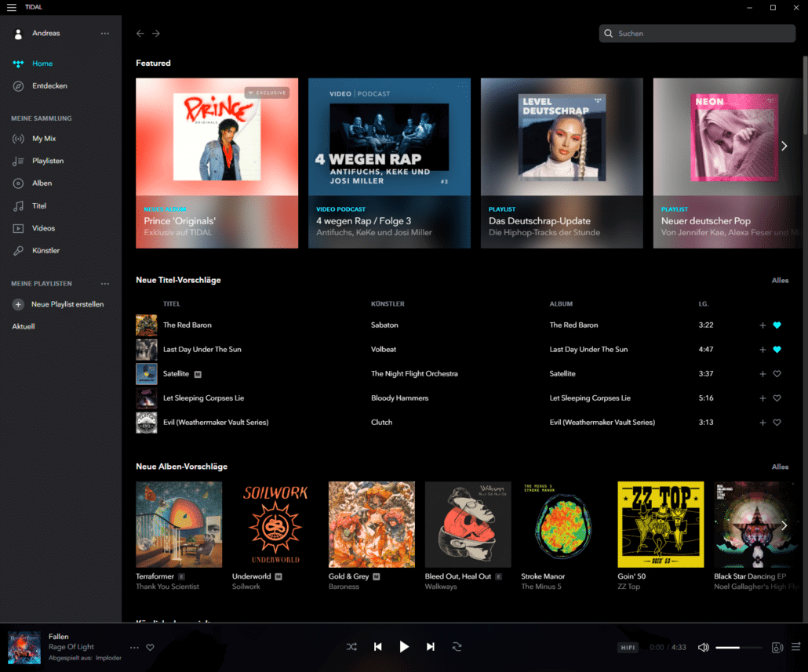Image resolution: width=808 pixels, height=672 pixels.
Task: Open the Gold & Grey album cover
Action: 372,525
